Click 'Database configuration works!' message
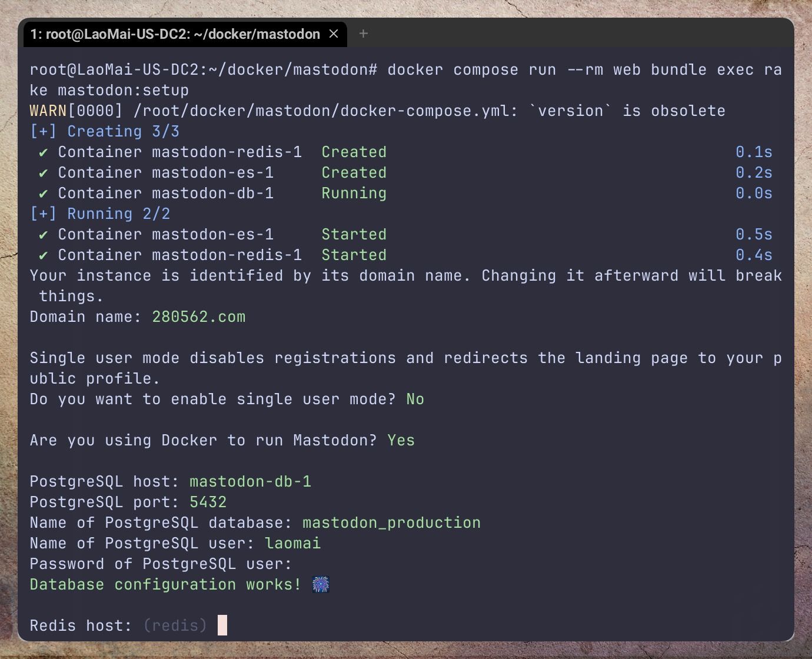Viewport: 812px width, 659px height. click(165, 584)
